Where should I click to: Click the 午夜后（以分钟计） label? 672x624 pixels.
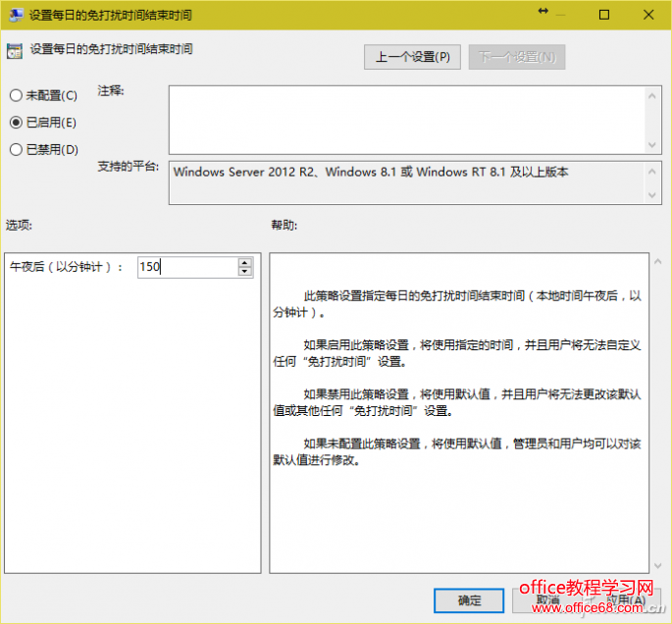[67, 267]
